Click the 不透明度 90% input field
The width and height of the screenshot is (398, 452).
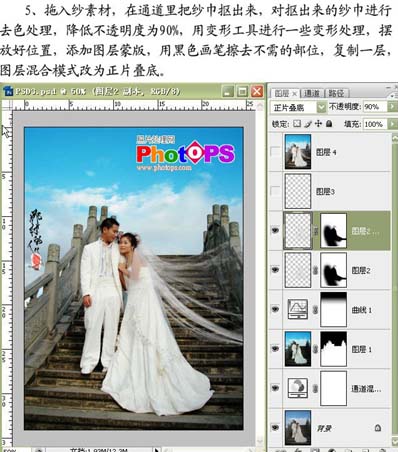375,107
